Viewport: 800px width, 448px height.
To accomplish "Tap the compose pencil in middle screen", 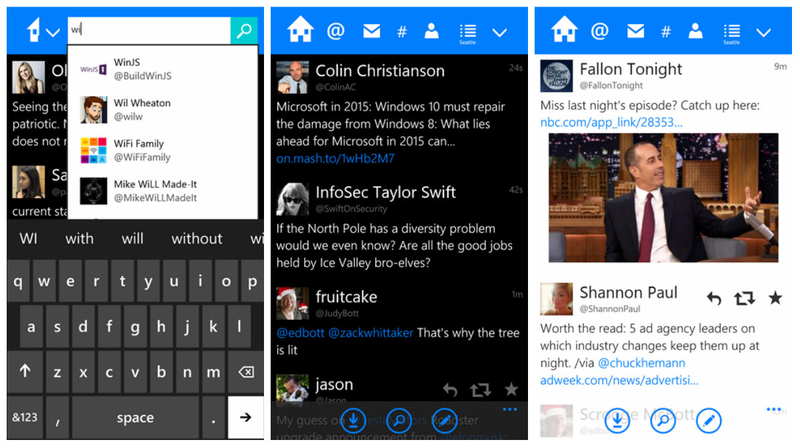I will click(x=444, y=420).
